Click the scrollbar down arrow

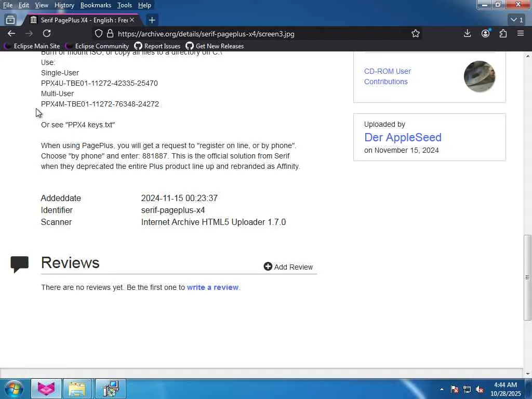point(527,374)
